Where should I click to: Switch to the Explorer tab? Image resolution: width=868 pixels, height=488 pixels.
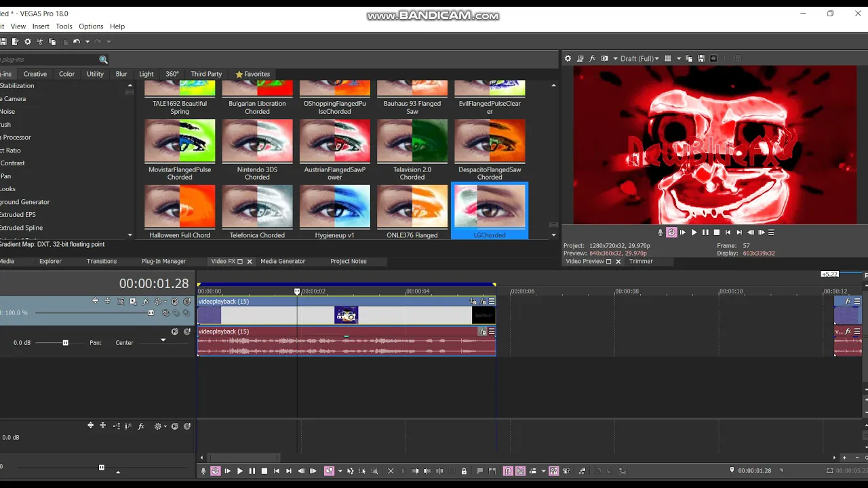(50, 262)
